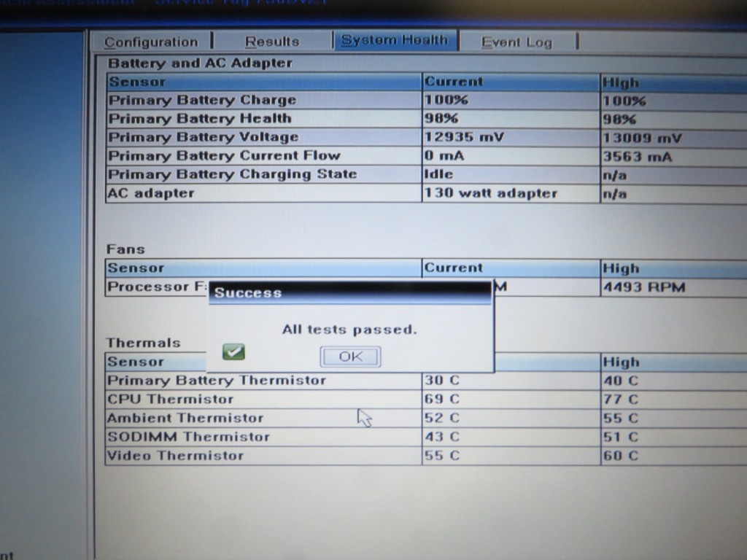Image resolution: width=747 pixels, height=560 pixels.
Task: Select the Primary Battery Charge row
Action: pyautogui.click(x=202, y=101)
